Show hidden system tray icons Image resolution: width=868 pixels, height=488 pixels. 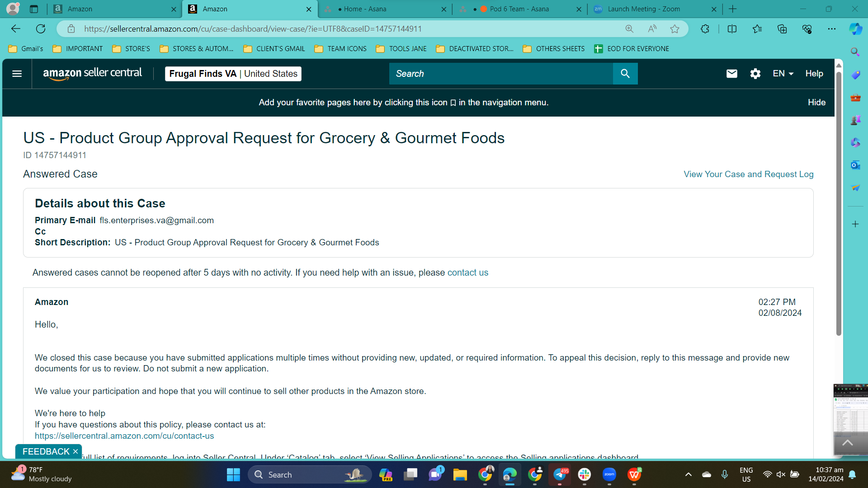click(688, 474)
